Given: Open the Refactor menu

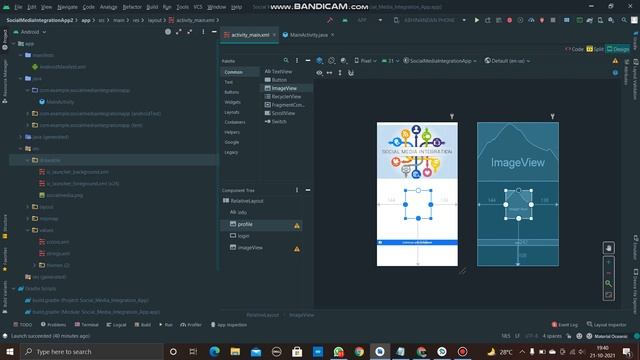Looking at the screenshot, I should coord(132,7).
